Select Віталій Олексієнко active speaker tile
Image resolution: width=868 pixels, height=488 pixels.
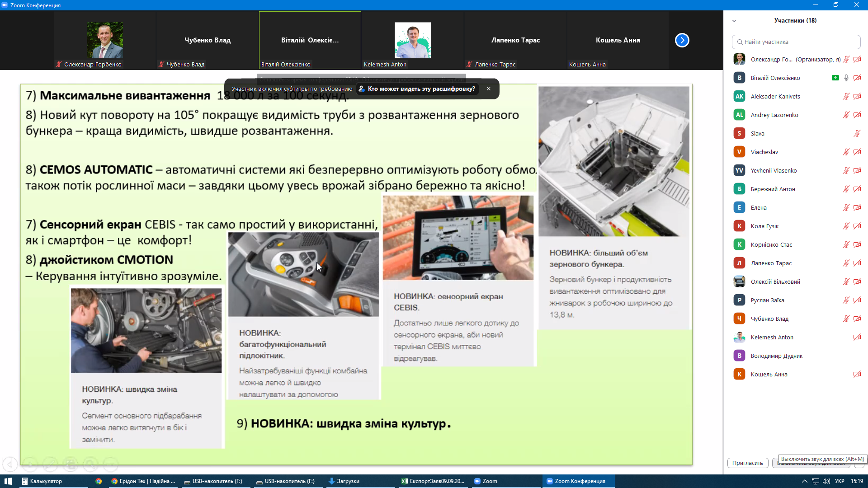(310, 40)
